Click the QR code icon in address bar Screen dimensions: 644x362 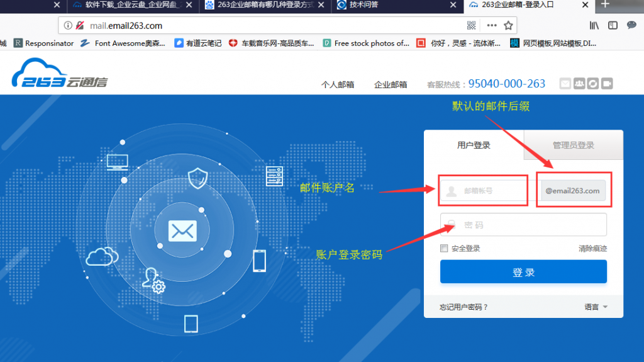472,26
